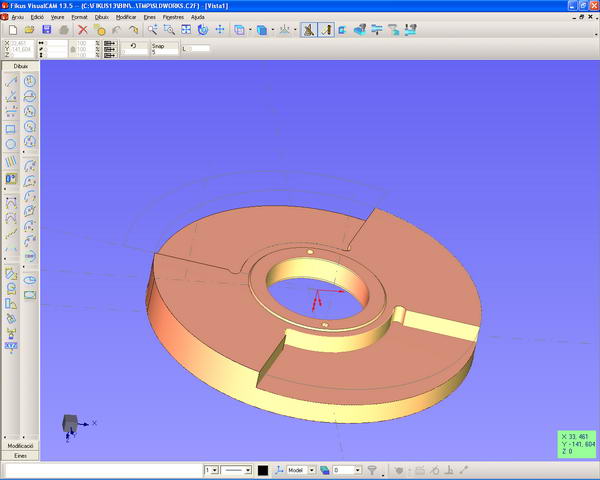
Task: Select the Pan view arrows icon
Action: coord(219,30)
